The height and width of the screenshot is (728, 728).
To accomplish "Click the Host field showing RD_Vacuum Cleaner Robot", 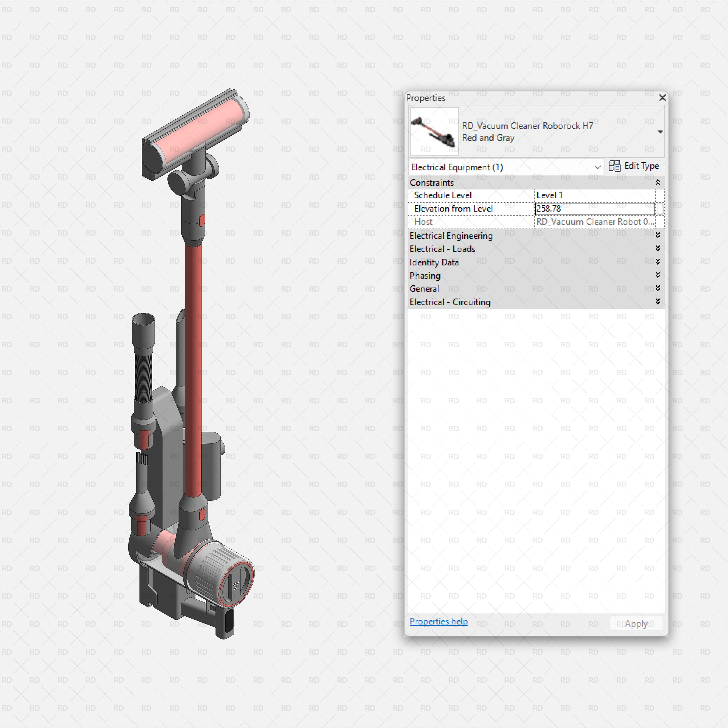I will 595,222.
